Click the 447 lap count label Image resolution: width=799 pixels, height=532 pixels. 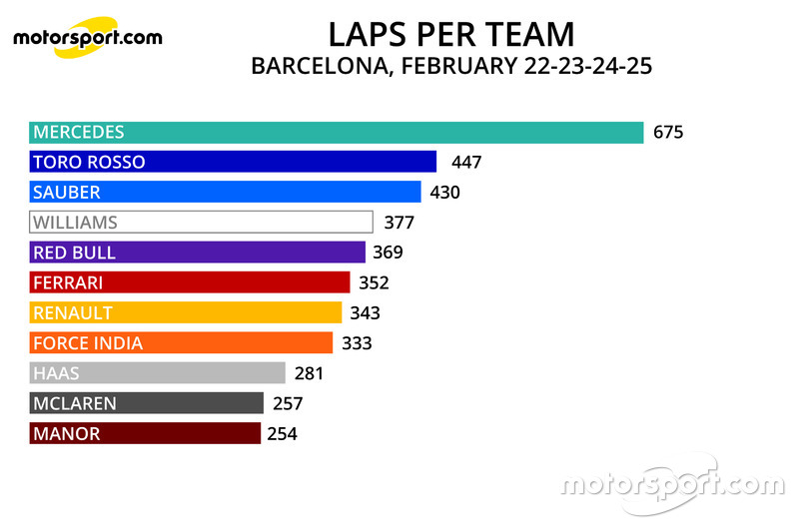466,163
